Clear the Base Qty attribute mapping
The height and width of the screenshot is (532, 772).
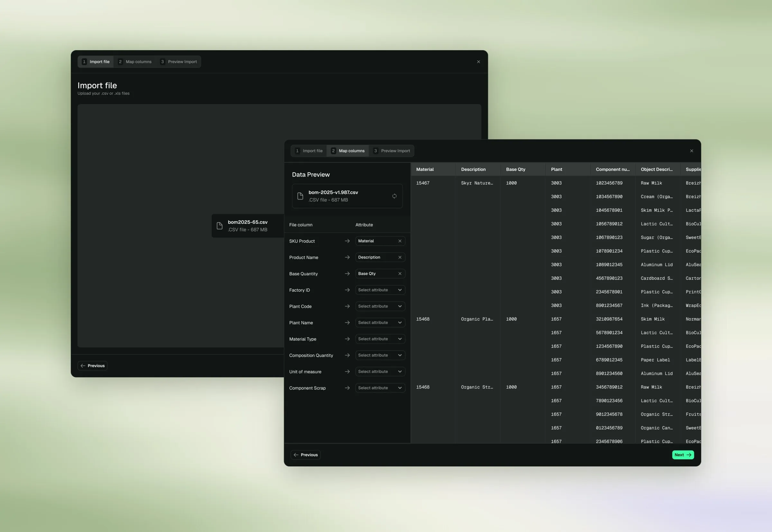click(400, 274)
